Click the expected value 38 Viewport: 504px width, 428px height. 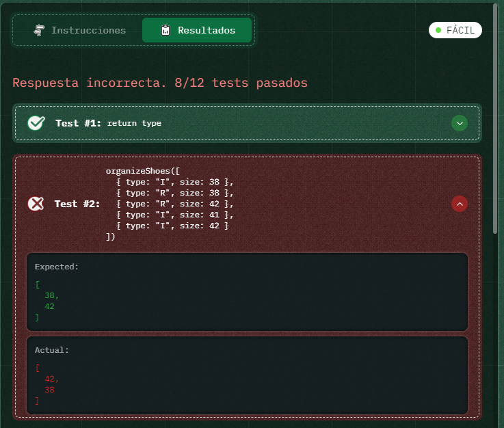[49, 295]
